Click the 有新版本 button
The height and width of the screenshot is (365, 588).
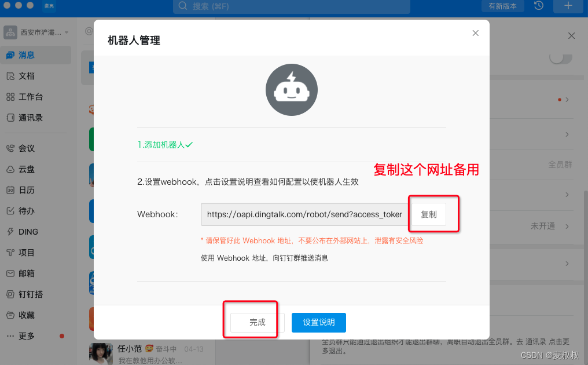coord(502,6)
